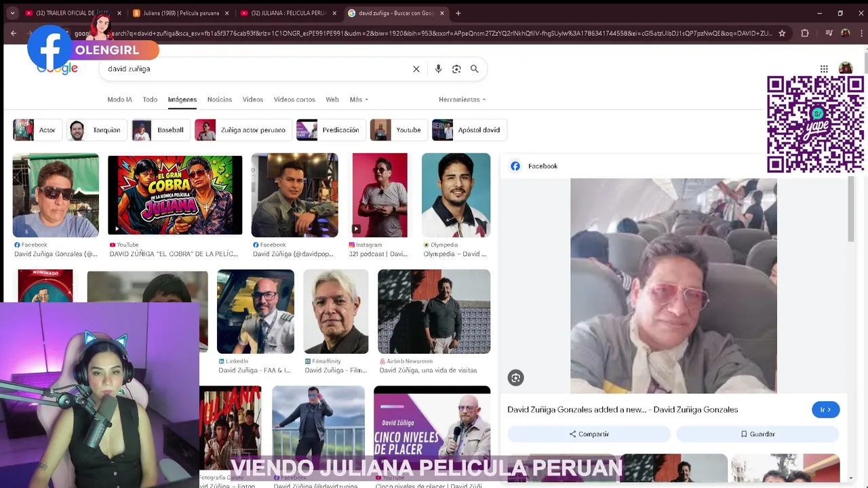Open the Google apps grid
868x488 pixels.
coord(824,69)
